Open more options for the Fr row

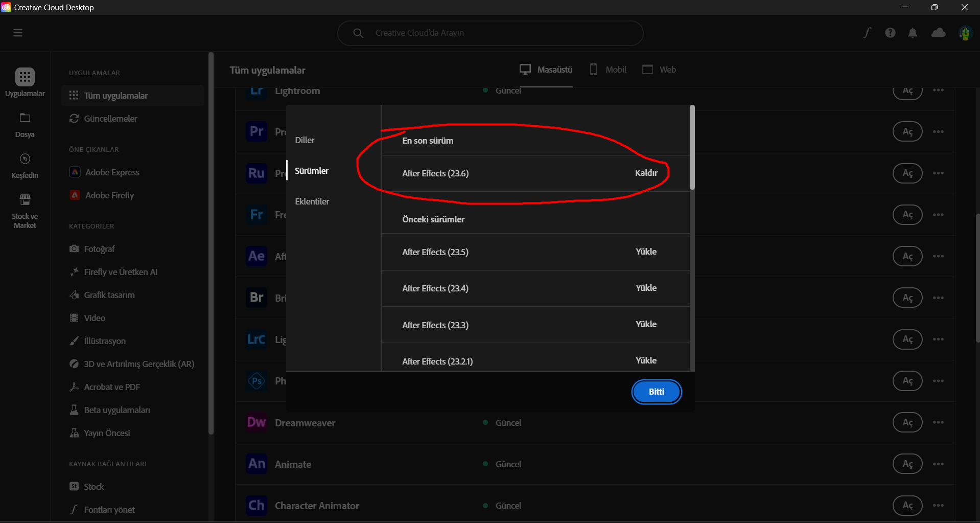click(938, 214)
